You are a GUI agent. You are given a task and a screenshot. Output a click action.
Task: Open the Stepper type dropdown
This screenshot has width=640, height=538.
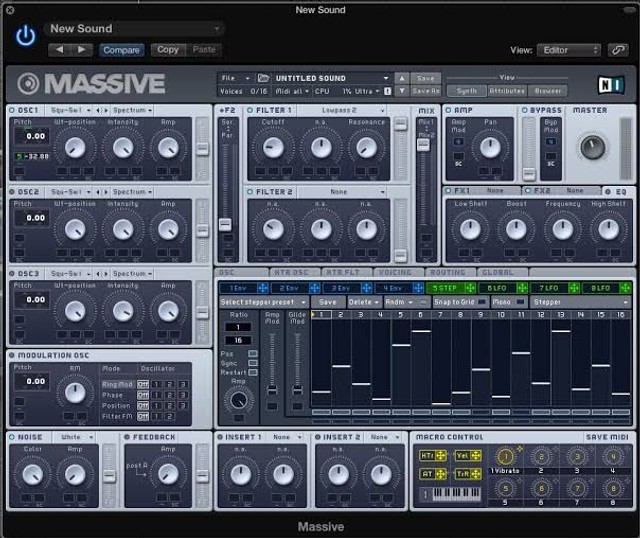tap(580, 302)
